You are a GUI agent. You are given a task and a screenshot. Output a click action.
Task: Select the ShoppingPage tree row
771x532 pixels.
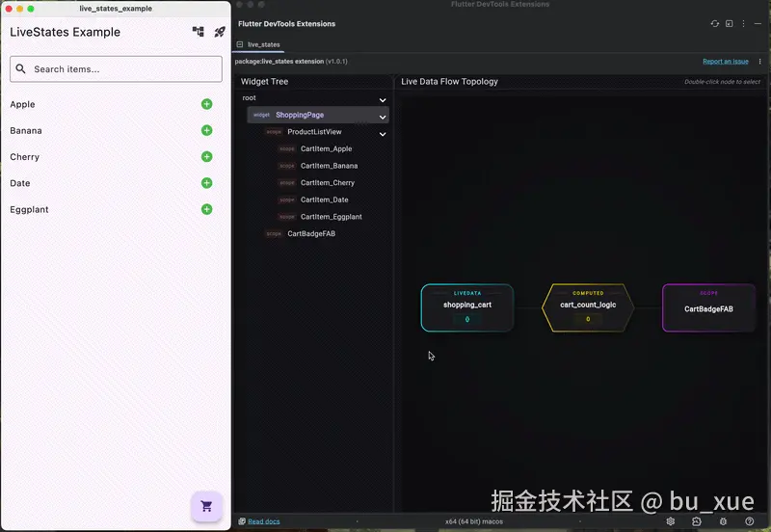click(x=318, y=115)
